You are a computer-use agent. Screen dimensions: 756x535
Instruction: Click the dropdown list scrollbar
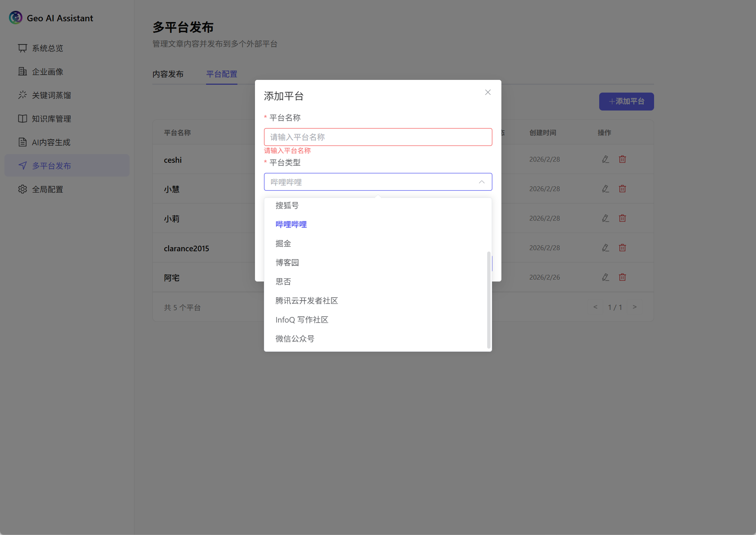click(489, 300)
